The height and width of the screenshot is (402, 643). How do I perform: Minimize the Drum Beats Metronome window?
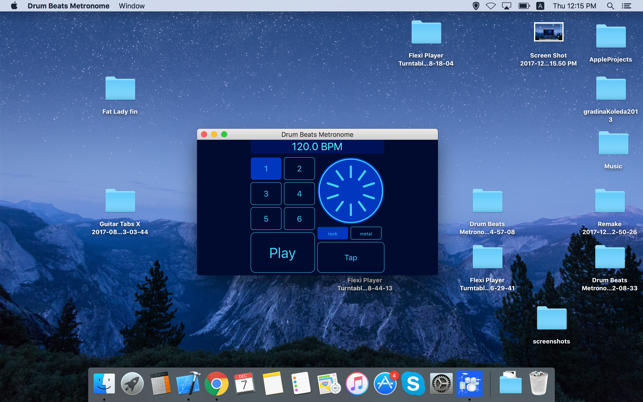pos(214,135)
